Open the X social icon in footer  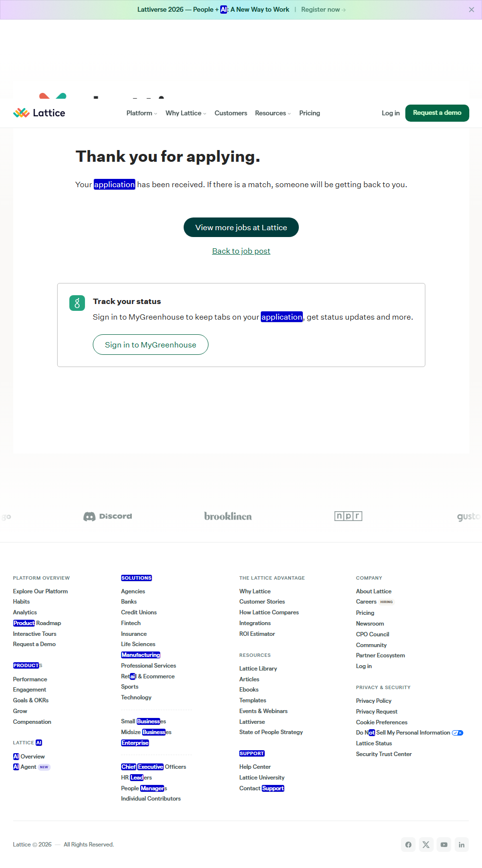(x=426, y=845)
